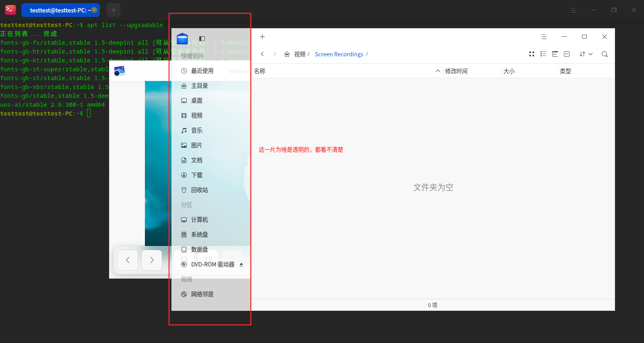Open 视频 in sidebar
The height and width of the screenshot is (343, 644).
(x=211, y=116)
